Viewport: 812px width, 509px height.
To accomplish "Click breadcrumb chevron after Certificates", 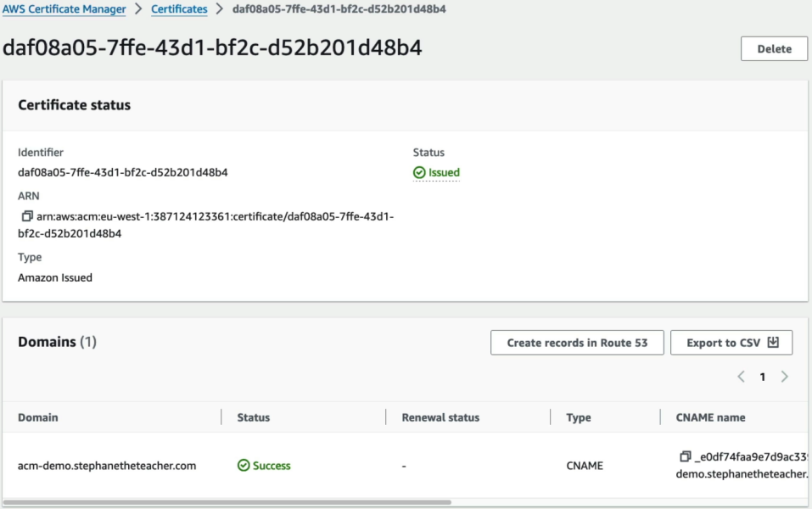I will pos(220,8).
